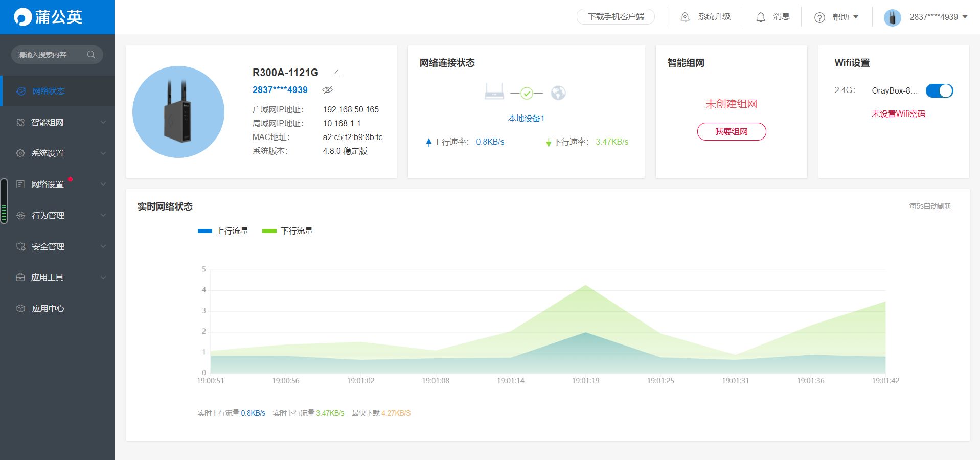Click the search magnifier icon in the sidebar

(91, 55)
